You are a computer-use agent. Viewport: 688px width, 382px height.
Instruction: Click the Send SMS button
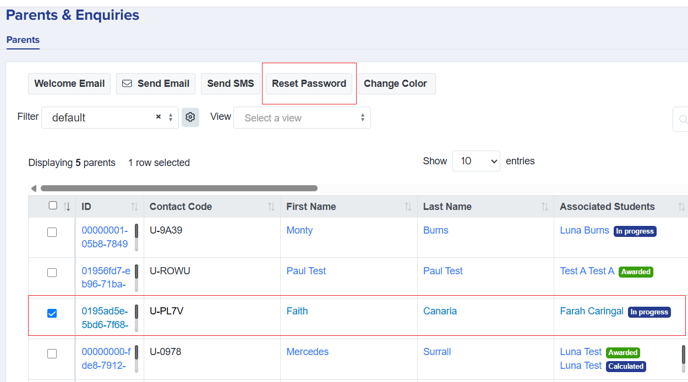pyautogui.click(x=230, y=83)
